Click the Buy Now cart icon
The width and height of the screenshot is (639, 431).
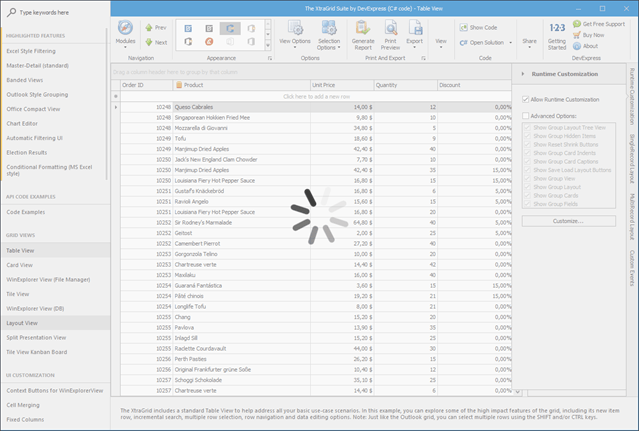pyautogui.click(x=577, y=35)
